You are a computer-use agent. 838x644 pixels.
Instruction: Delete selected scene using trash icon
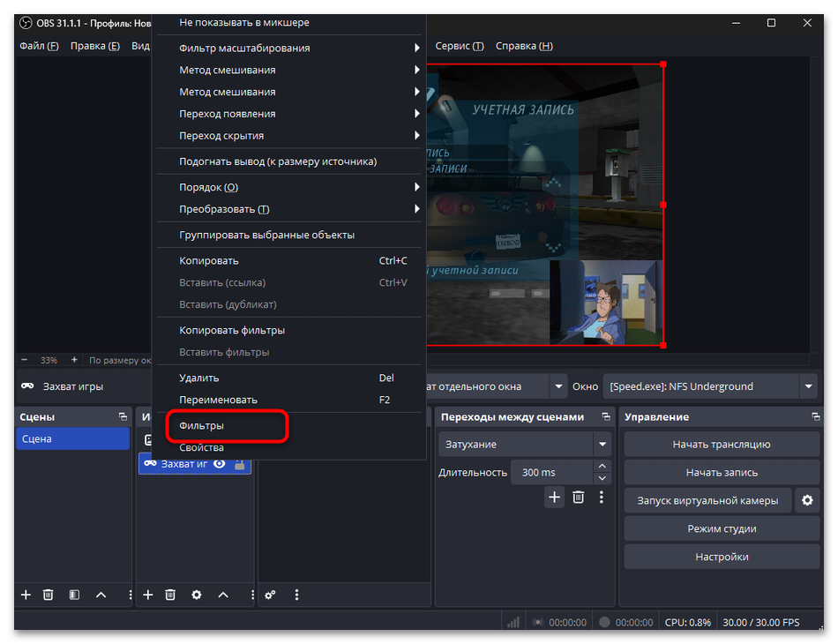pyautogui.click(x=49, y=595)
